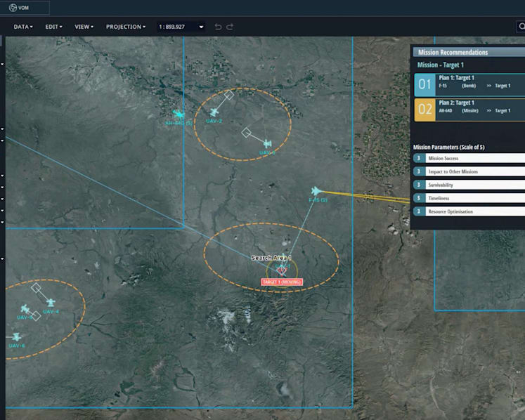
Task: Click the Target 1 red diamond marker
Action: [282, 270]
